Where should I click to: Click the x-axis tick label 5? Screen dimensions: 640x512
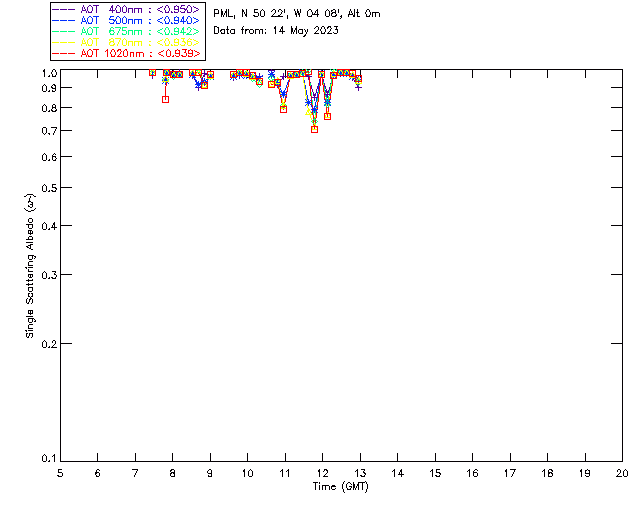[60, 473]
